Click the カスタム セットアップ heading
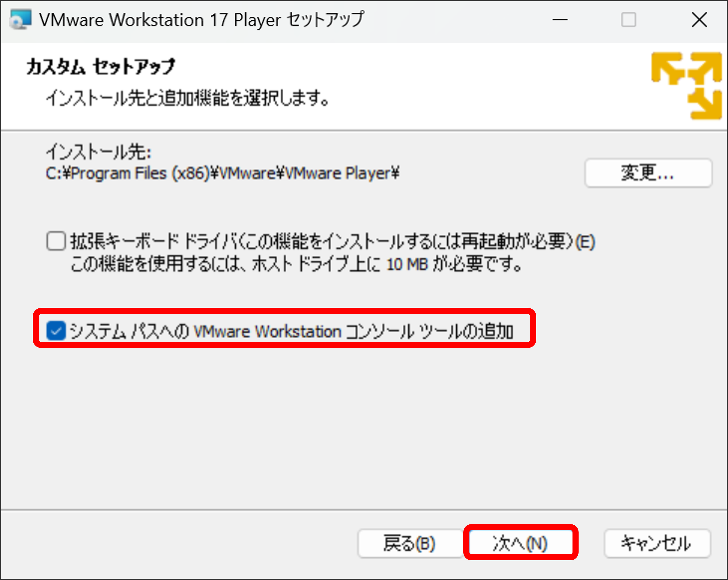The image size is (728, 580). pos(101,67)
